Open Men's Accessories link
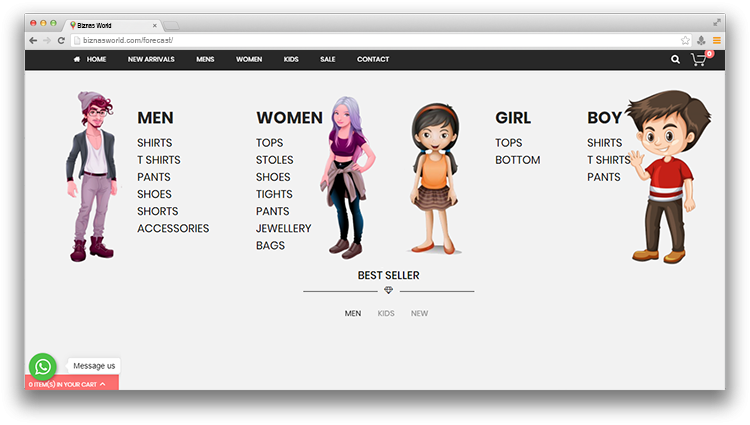 pyautogui.click(x=173, y=228)
